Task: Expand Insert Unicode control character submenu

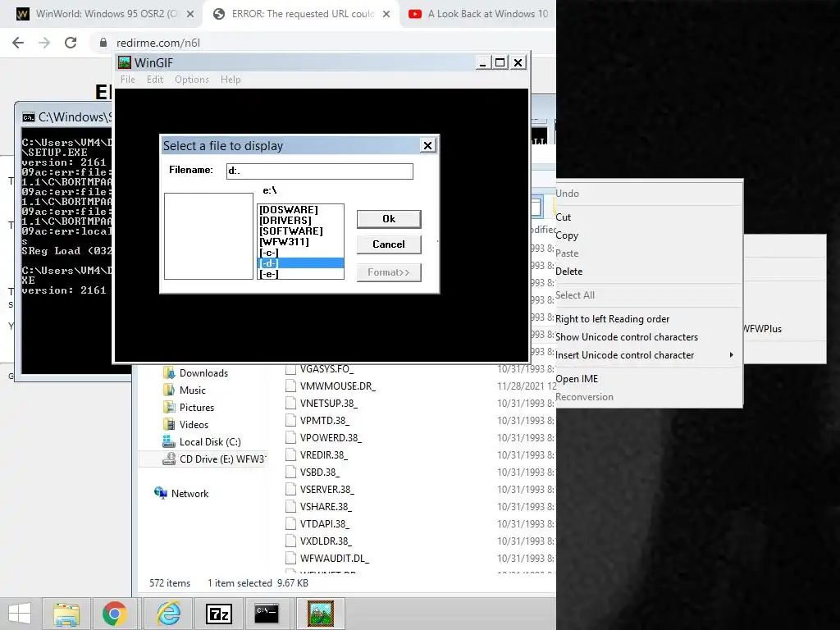Action: tap(648, 355)
